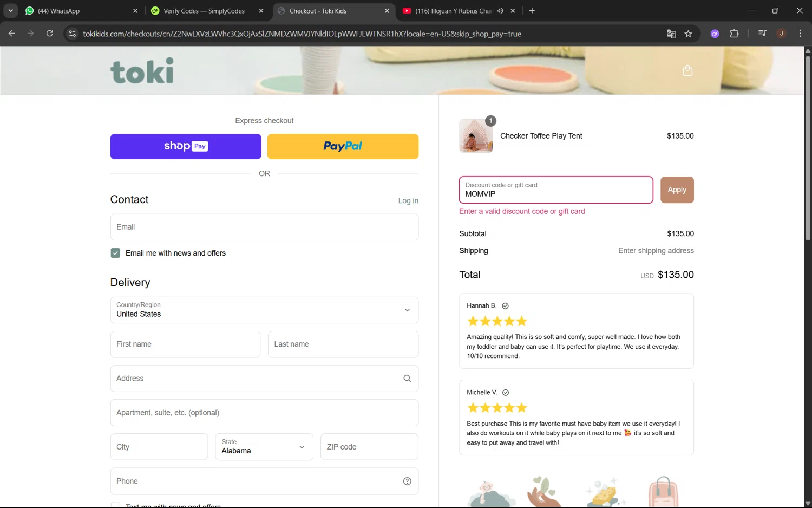Click the ZIP code field
The image size is (812, 508).
click(x=369, y=447)
